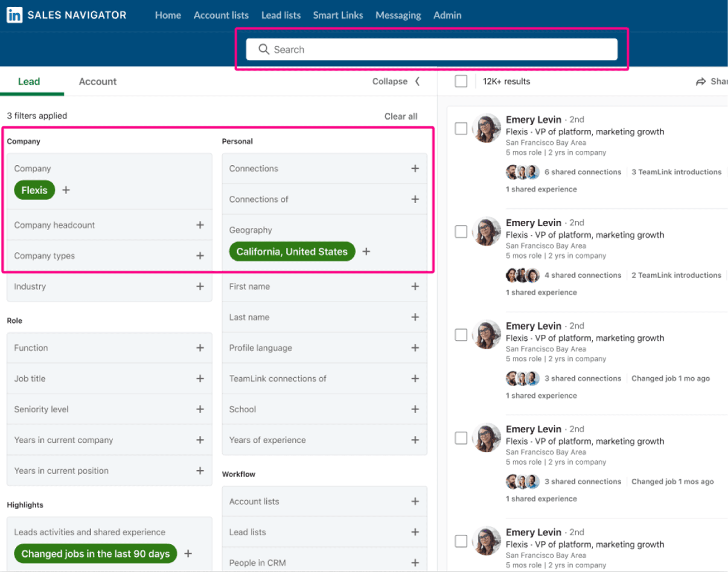This screenshot has width=728, height=572.
Task: Click plus beside Changed jobs filter tag
Action: pos(188,554)
